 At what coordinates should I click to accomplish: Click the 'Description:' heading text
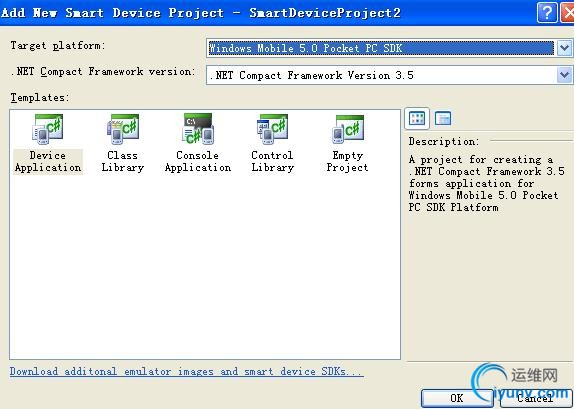pos(444,141)
